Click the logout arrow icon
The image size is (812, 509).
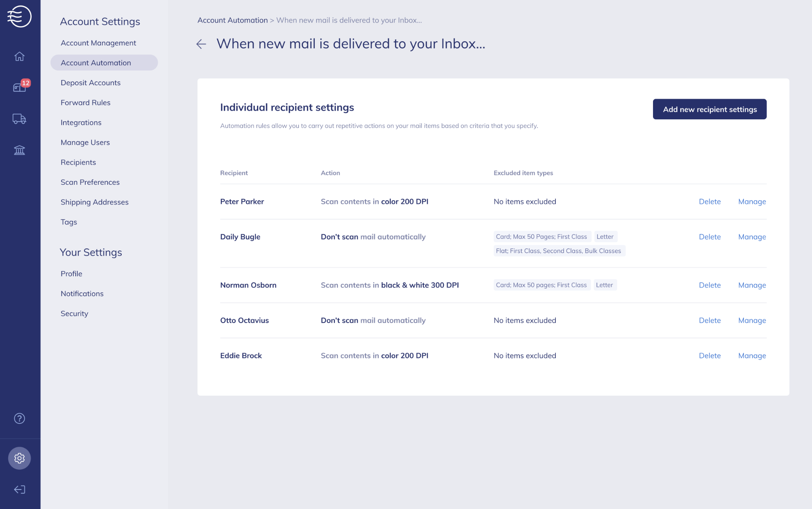pos(19,490)
